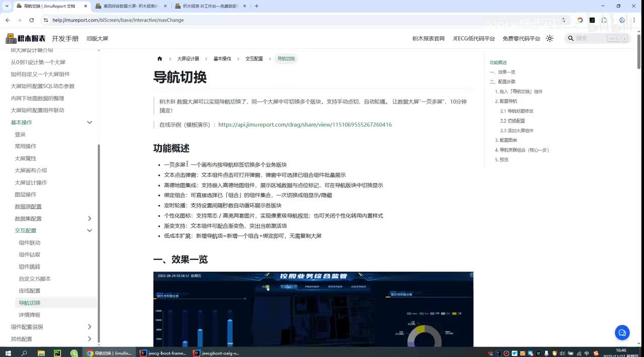Click the Sogou input method tray icon
The width and height of the screenshot is (644, 357).
click(x=596, y=353)
